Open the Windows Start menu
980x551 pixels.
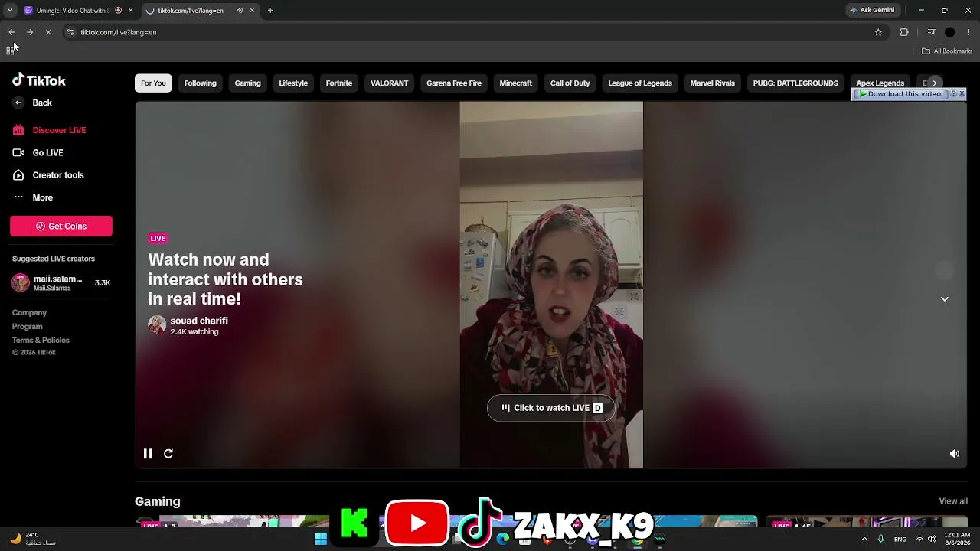tap(321, 540)
